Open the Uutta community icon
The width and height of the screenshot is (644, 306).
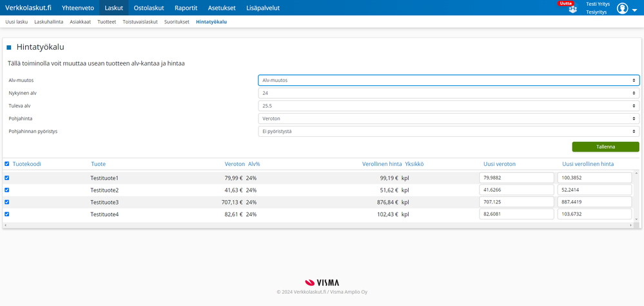click(x=572, y=10)
